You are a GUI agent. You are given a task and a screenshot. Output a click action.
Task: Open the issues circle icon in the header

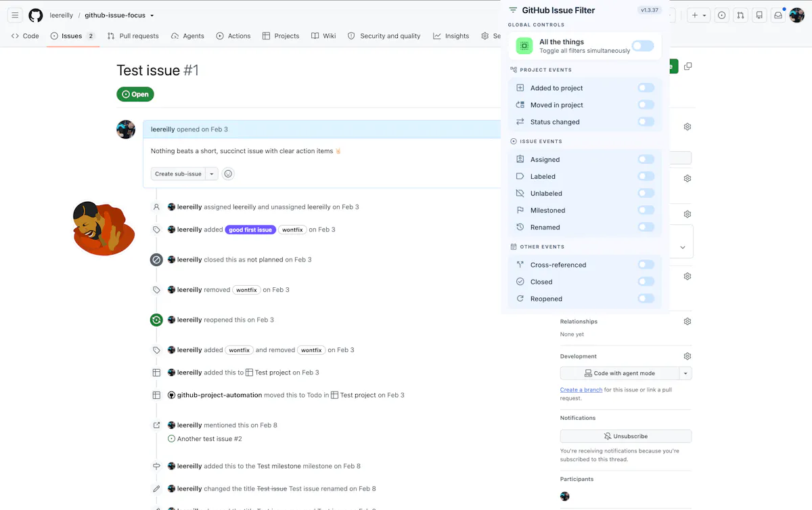point(722,16)
